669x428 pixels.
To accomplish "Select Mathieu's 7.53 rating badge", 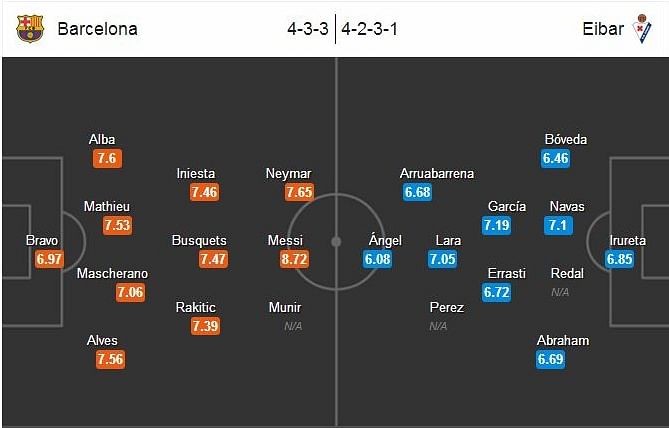I will [x=117, y=225].
